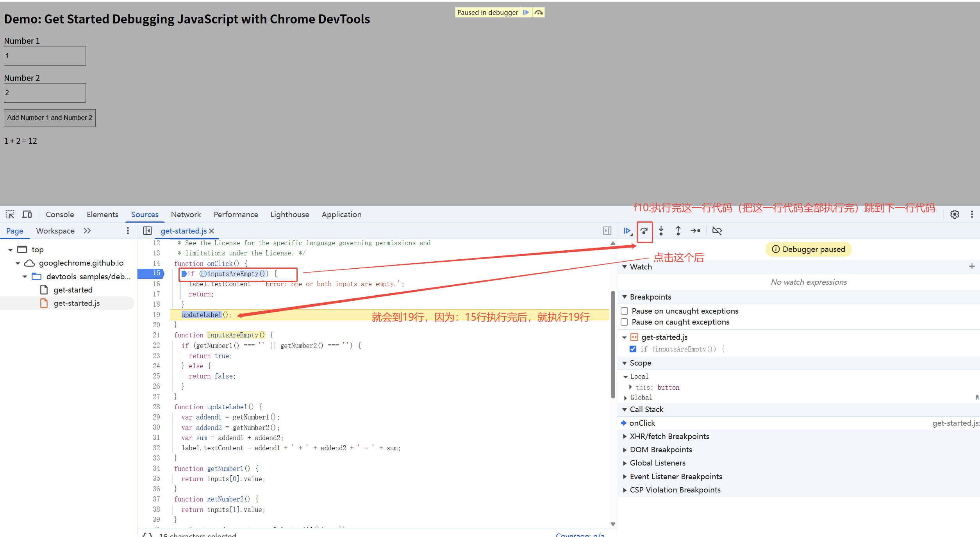Click the Step over next function call icon
The width and height of the screenshot is (980, 537).
coord(644,231)
